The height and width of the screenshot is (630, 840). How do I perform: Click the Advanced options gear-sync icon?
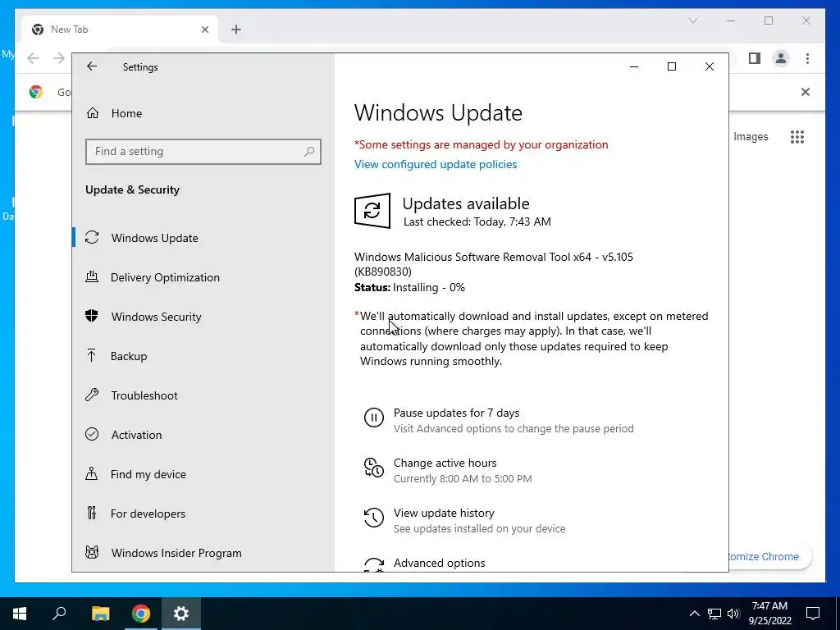(374, 564)
